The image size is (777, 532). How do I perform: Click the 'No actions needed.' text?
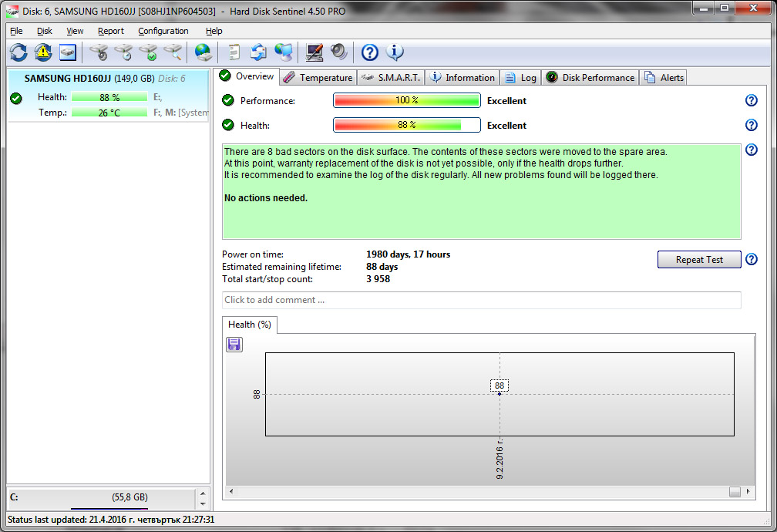tap(266, 198)
